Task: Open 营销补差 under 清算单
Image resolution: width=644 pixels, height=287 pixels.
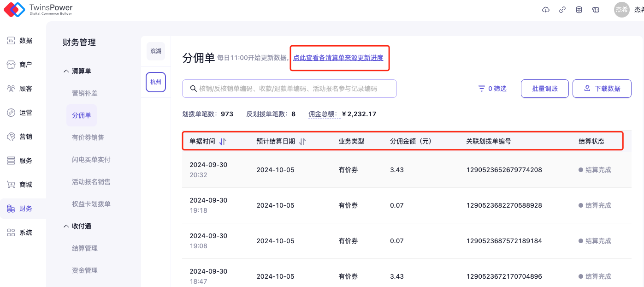Action: point(85,93)
